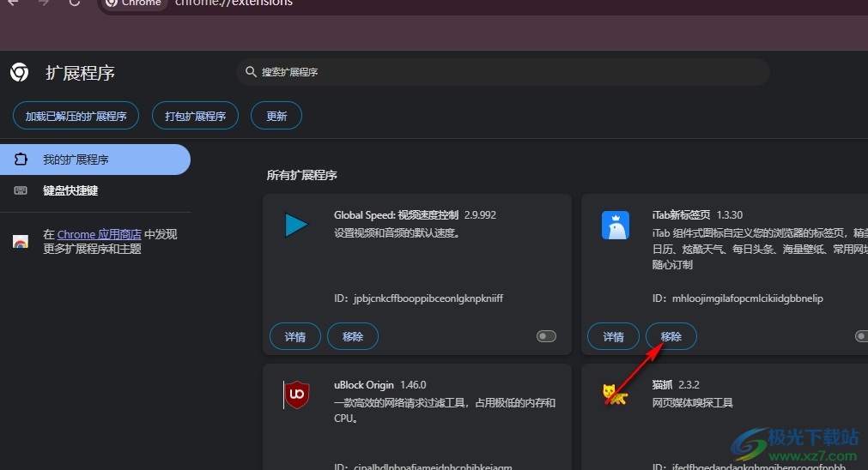Click the puzzle icon next to 我的扩展程序
Image resolution: width=868 pixels, height=470 pixels.
point(21,160)
